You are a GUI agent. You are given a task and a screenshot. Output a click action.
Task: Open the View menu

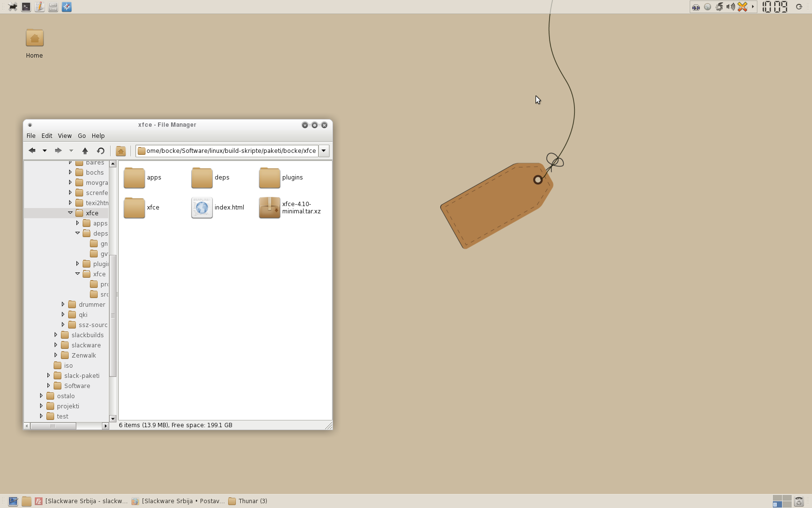64,136
